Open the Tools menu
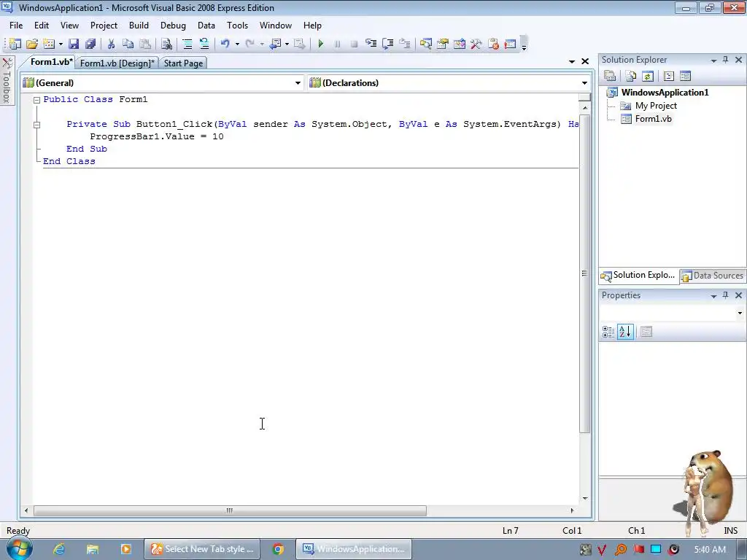The image size is (747, 560). coord(237,26)
